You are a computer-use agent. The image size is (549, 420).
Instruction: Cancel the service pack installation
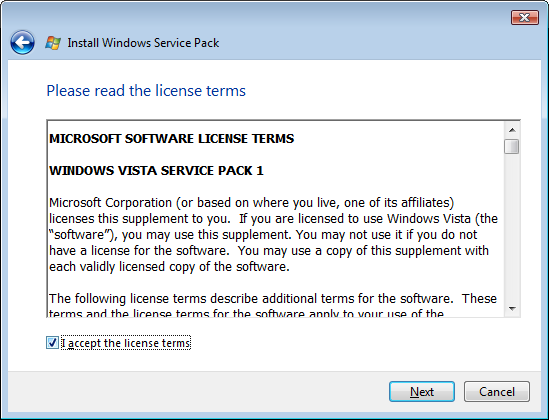497,392
